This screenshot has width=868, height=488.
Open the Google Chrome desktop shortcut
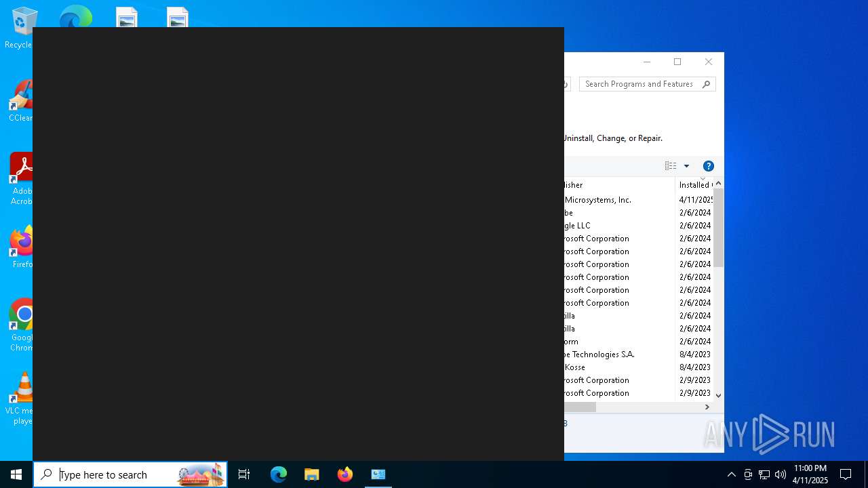click(22, 325)
